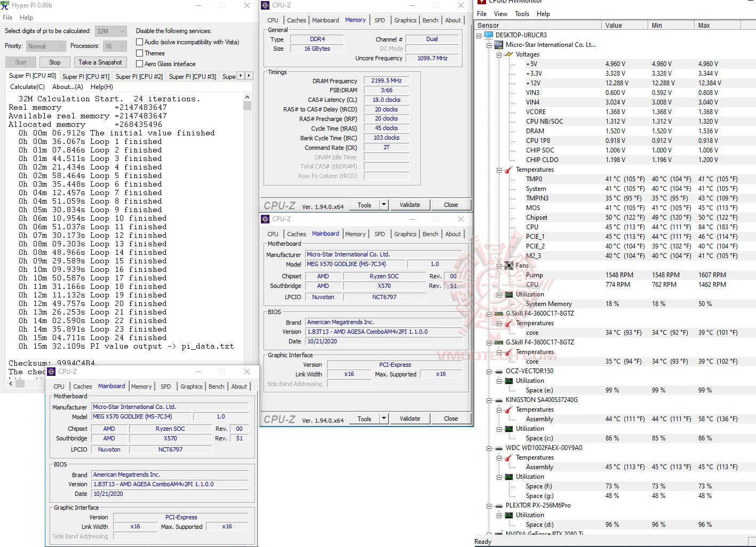The image size is (756, 547).
Task: Click the DESKTOP-IJRUCR3 computer icon in HWMonitor
Action: (488, 35)
